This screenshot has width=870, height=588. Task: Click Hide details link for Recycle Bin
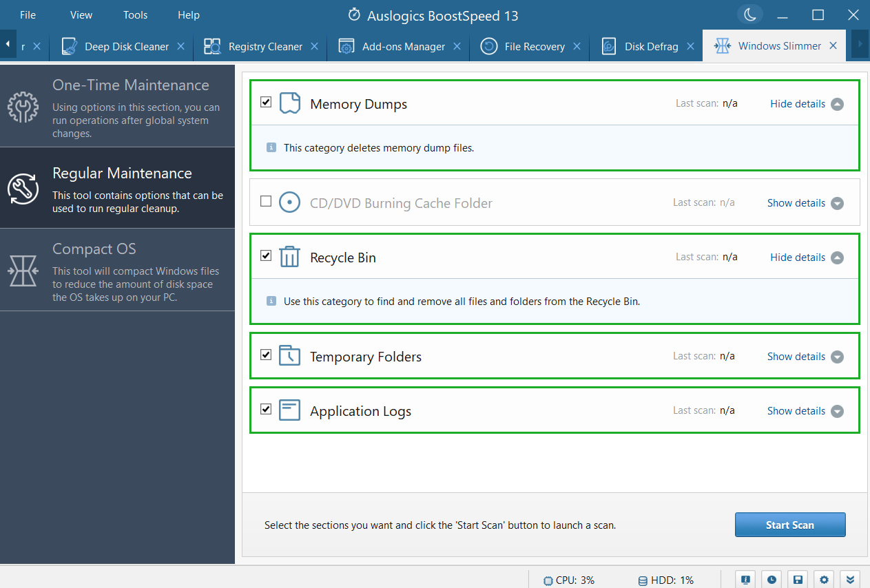pos(798,258)
